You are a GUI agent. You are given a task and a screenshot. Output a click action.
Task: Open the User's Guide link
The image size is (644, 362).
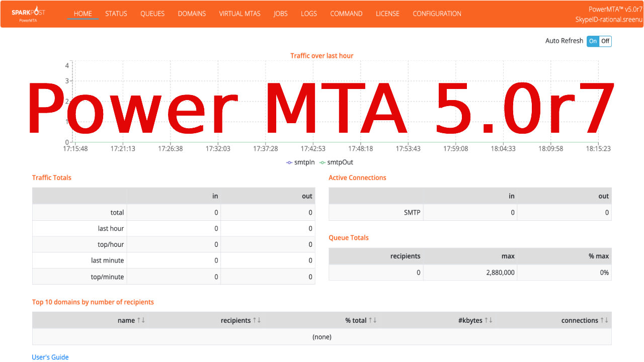click(x=50, y=357)
